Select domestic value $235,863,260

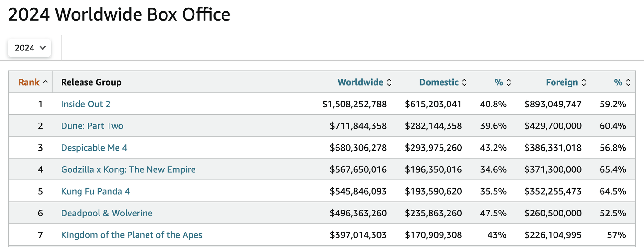click(x=433, y=213)
